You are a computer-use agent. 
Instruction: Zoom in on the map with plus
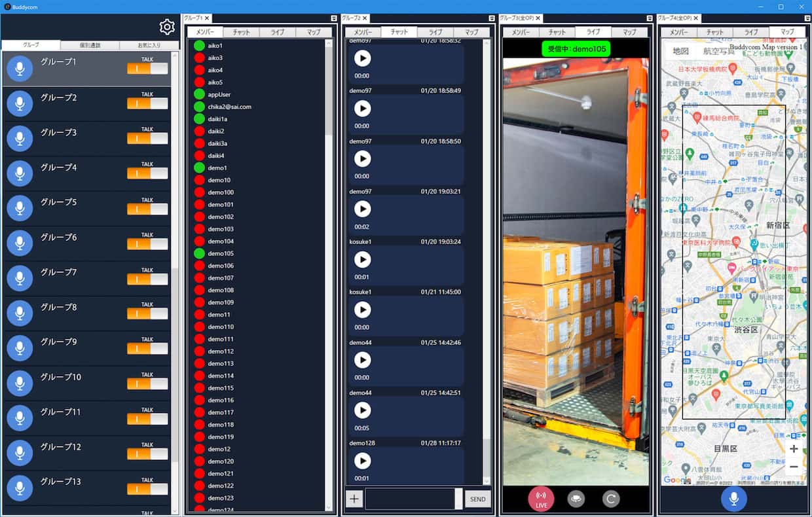(794, 449)
